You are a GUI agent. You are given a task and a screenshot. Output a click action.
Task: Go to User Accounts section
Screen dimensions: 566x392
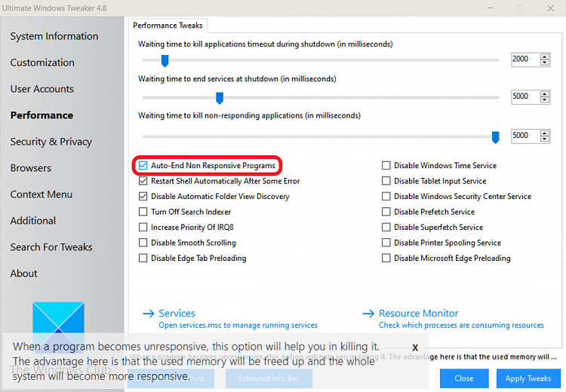click(x=42, y=89)
